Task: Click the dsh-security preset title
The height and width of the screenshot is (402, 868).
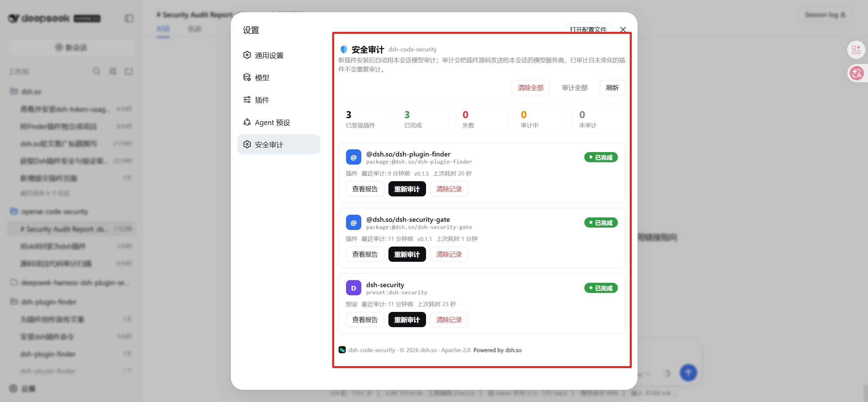Action: [x=385, y=285]
